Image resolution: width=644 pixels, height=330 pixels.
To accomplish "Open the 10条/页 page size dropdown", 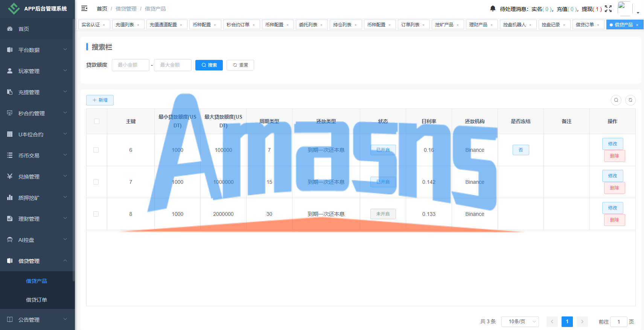I will [x=520, y=321].
